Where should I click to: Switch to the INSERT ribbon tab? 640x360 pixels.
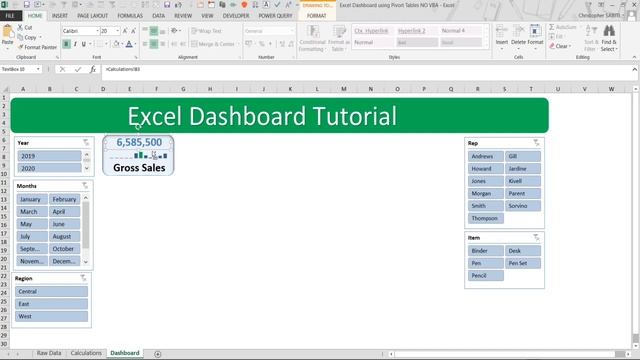coord(60,16)
